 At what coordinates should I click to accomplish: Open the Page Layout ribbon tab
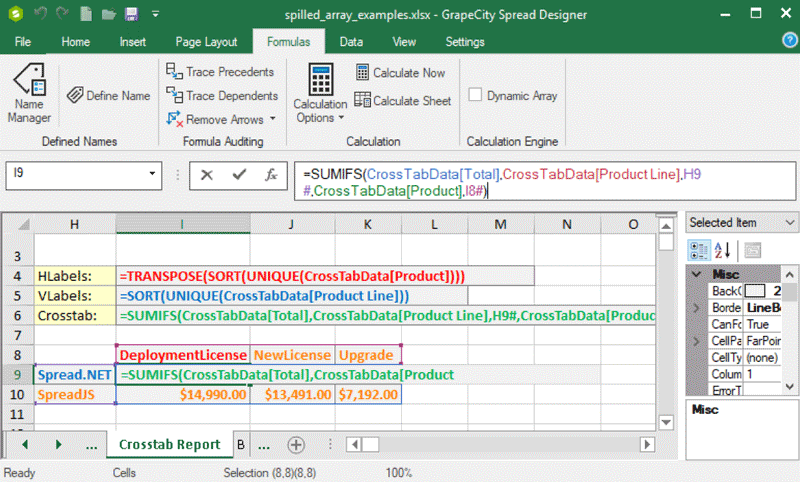[x=206, y=42]
